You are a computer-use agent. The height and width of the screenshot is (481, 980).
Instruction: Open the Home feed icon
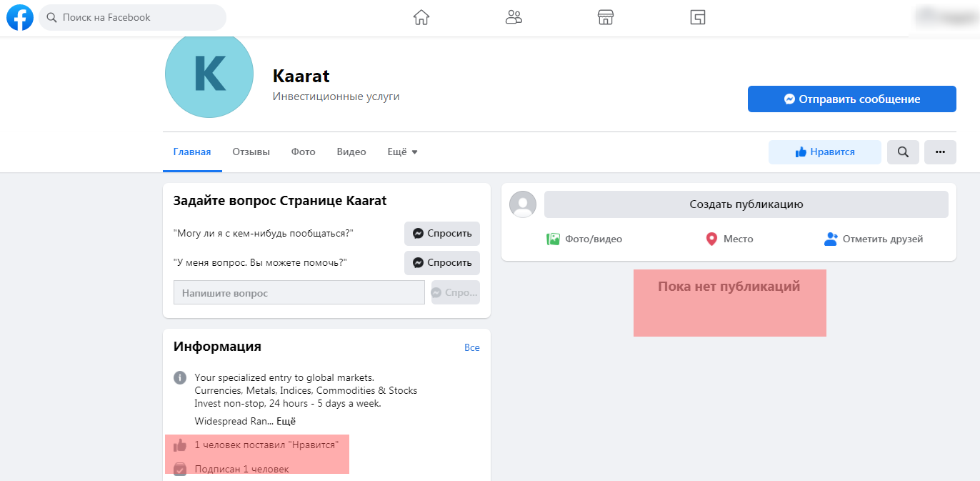click(421, 17)
